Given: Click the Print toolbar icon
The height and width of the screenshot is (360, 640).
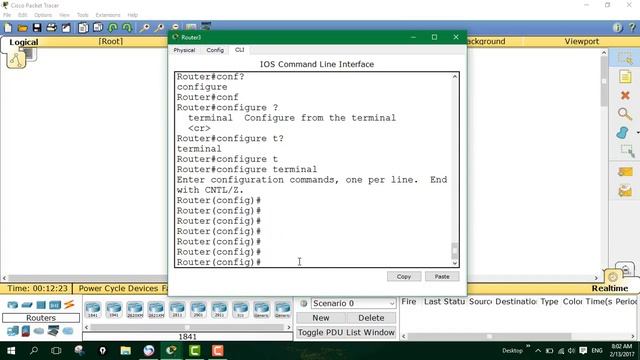Looking at the screenshot, I should pyautogui.click(x=51, y=28).
